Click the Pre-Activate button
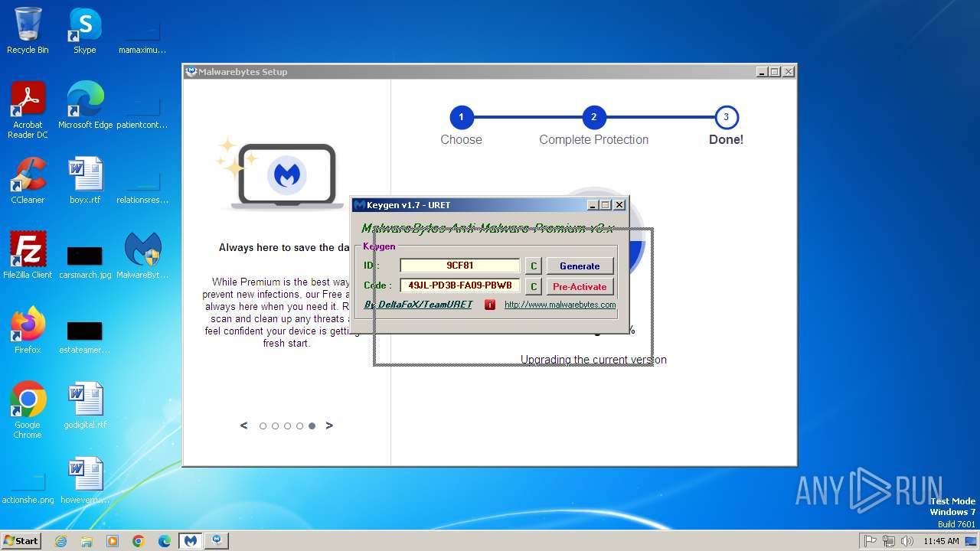 (580, 286)
